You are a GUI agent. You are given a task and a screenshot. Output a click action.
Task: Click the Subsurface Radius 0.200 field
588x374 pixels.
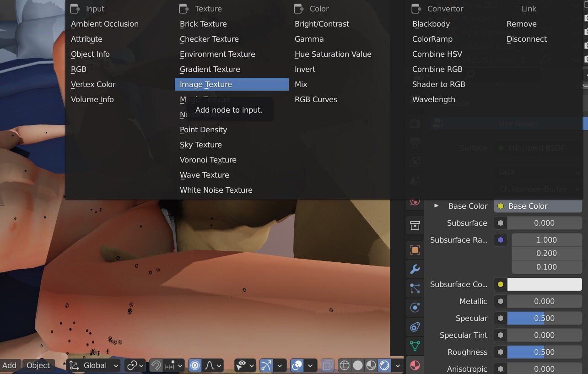[x=547, y=253]
